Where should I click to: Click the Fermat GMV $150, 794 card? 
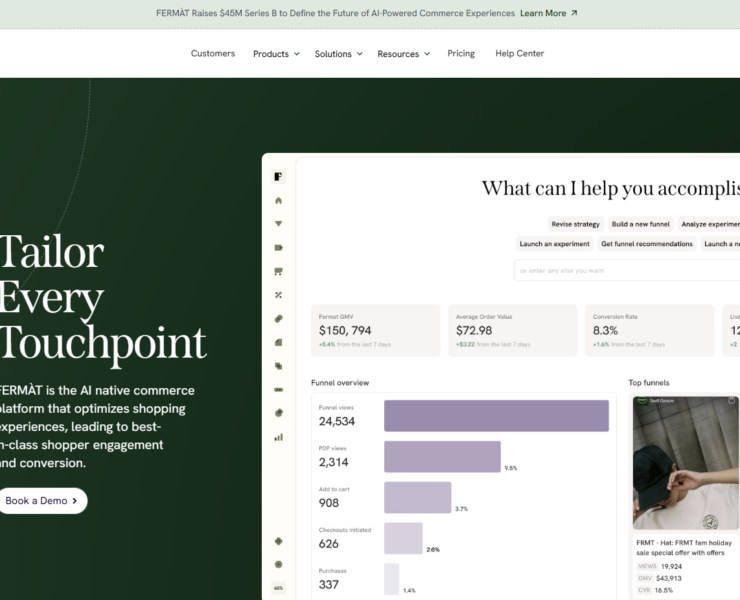(376, 330)
